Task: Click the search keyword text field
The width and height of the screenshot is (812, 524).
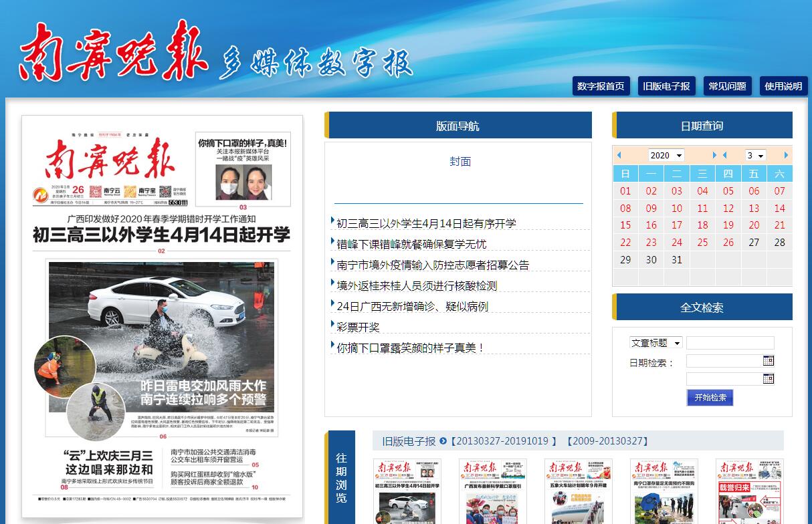Action: click(730, 343)
